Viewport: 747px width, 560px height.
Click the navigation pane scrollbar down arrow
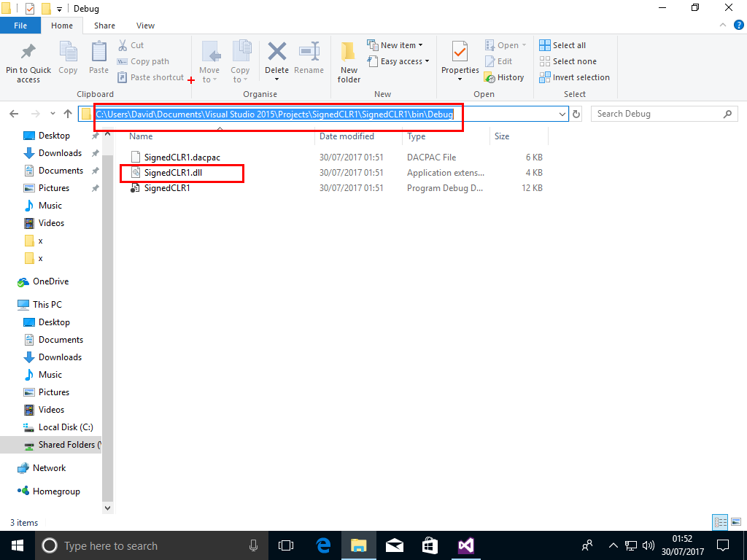point(108,507)
